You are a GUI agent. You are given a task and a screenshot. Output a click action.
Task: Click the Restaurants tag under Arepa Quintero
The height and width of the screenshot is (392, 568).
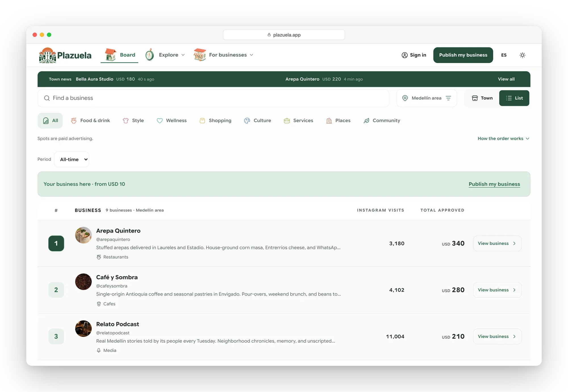click(112, 257)
